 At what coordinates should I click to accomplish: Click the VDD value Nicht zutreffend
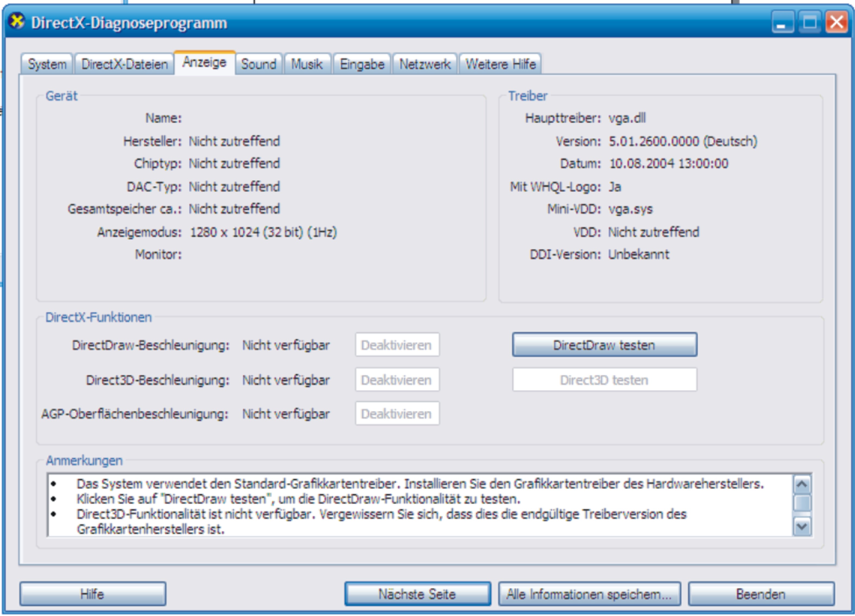click(654, 232)
